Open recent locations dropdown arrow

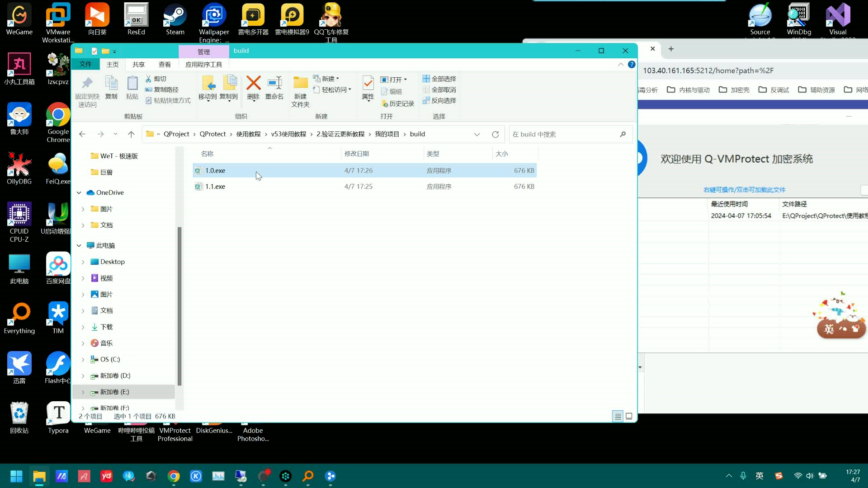(x=115, y=134)
